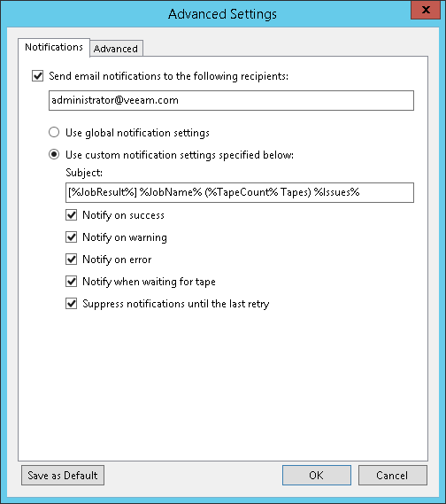Click the Cancel button
The image size is (446, 504).
[392, 475]
